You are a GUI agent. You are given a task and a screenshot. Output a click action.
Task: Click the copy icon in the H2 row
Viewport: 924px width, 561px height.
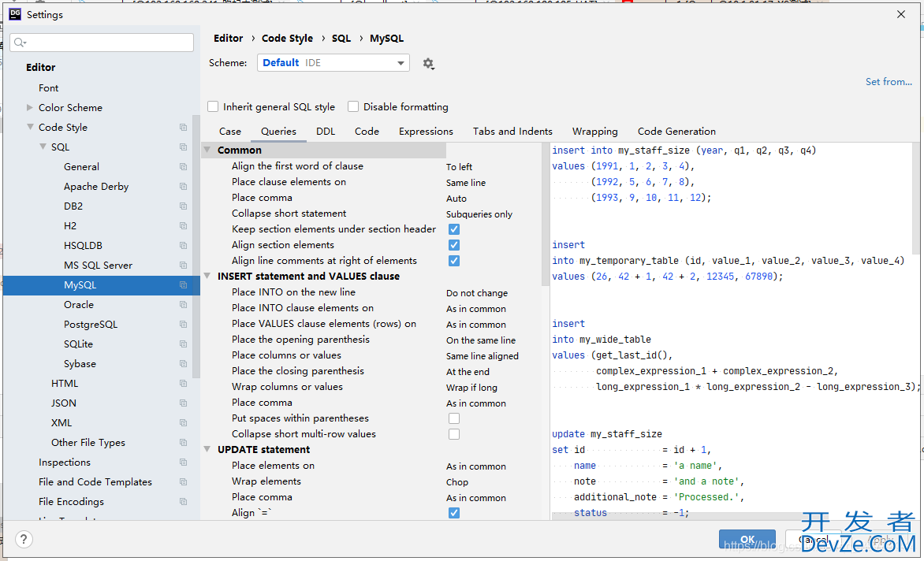pos(183,226)
